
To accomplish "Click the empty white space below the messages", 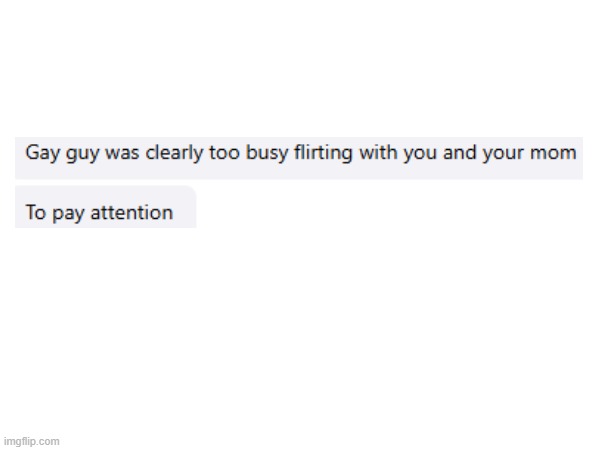I will click(300, 330).
